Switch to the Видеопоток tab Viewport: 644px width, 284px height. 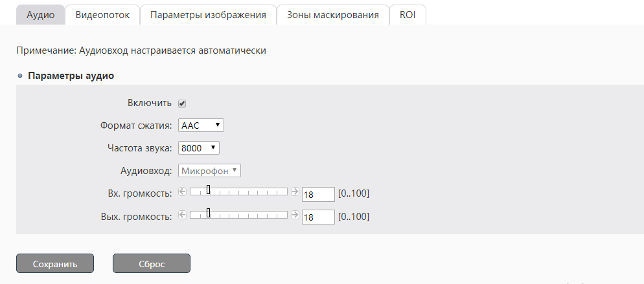coord(102,15)
